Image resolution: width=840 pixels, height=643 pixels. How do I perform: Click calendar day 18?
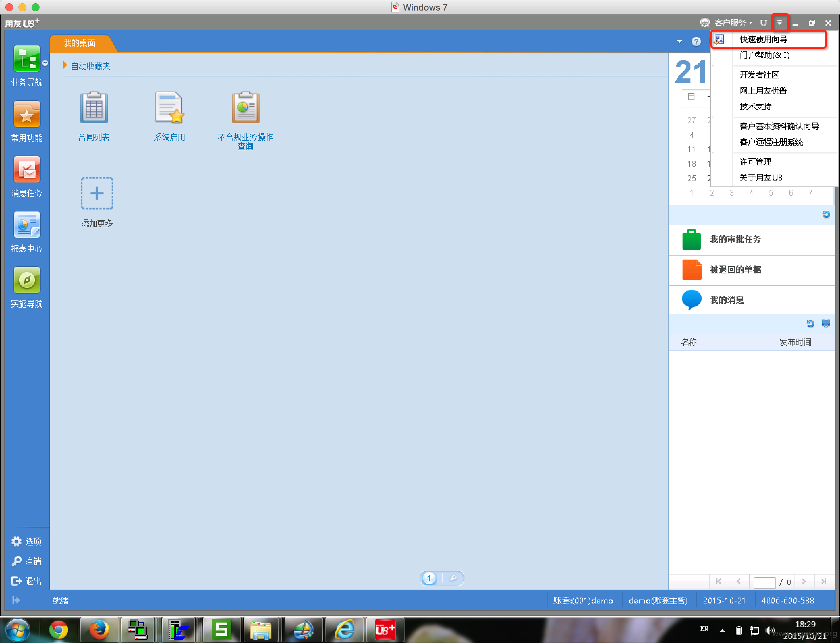point(691,164)
